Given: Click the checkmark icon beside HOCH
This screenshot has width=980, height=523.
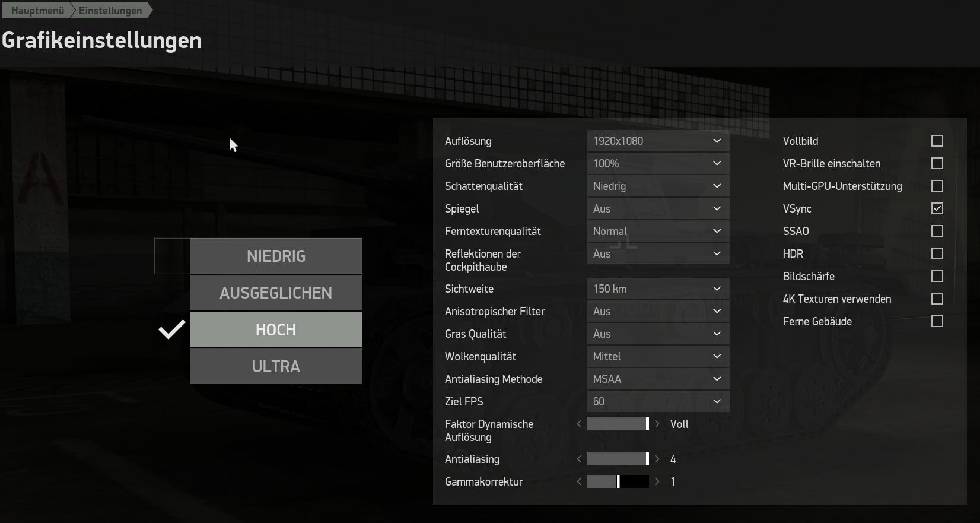Looking at the screenshot, I should point(172,329).
